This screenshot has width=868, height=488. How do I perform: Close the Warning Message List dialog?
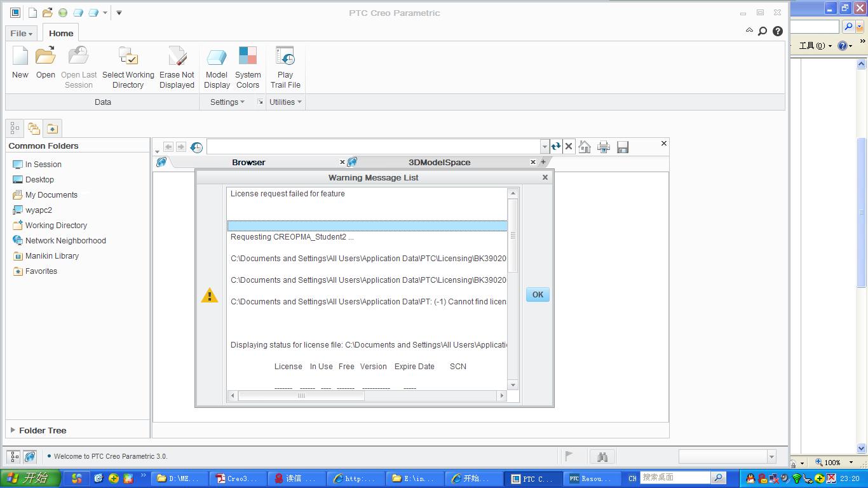(x=545, y=177)
